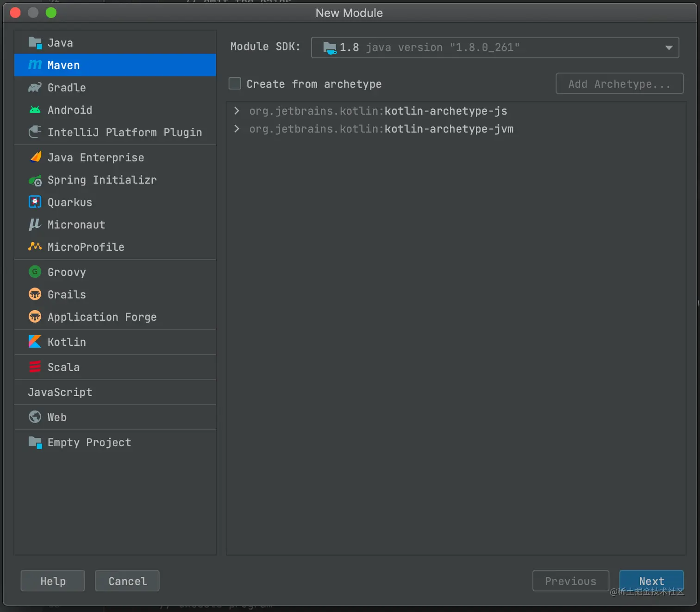Screen dimensions: 700x612
Task: Enable Create from archetype checkbox
Action: coord(235,84)
